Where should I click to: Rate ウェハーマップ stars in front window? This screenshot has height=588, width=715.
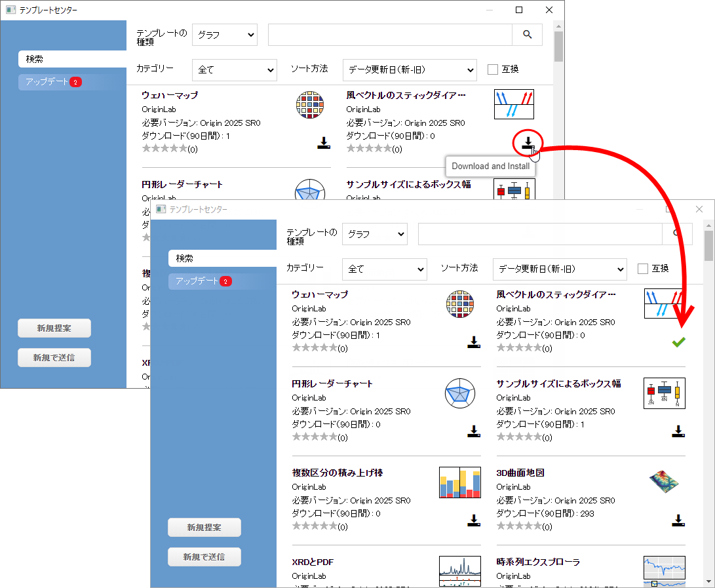(315, 348)
